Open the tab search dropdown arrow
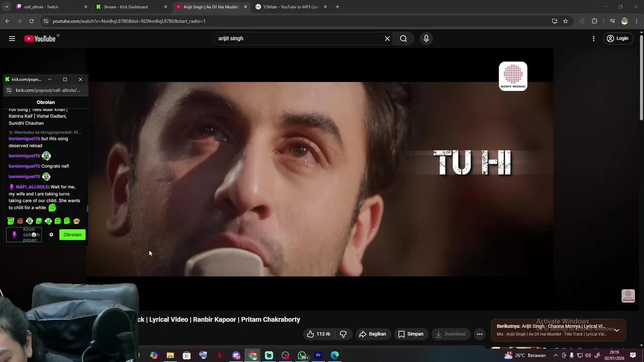Screen dimensions: 644x362 point(6,7)
